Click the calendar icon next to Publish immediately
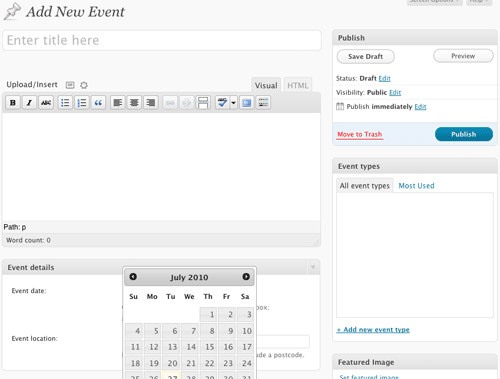 [340, 106]
